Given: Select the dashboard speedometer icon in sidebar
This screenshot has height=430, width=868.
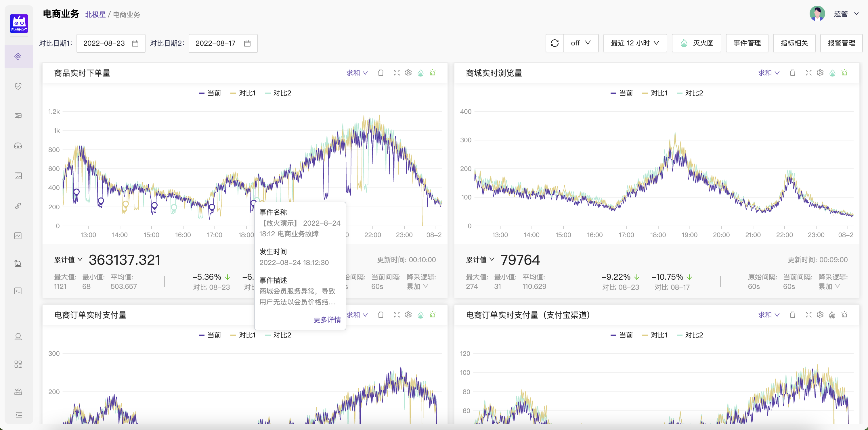Looking at the screenshot, I should 18,146.
